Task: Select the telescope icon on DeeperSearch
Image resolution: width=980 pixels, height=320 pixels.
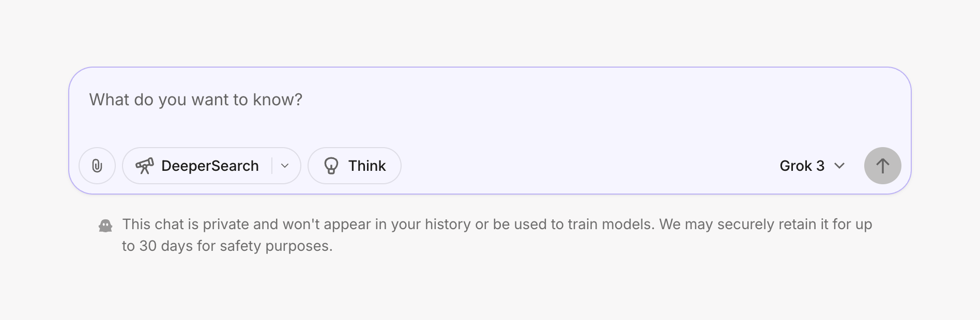Action: coord(146,166)
